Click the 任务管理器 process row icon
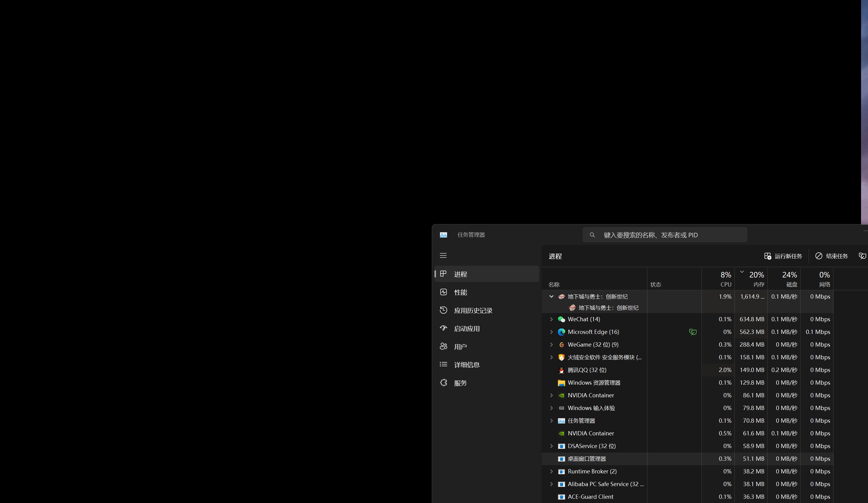The width and height of the screenshot is (868, 503). [561, 421]
